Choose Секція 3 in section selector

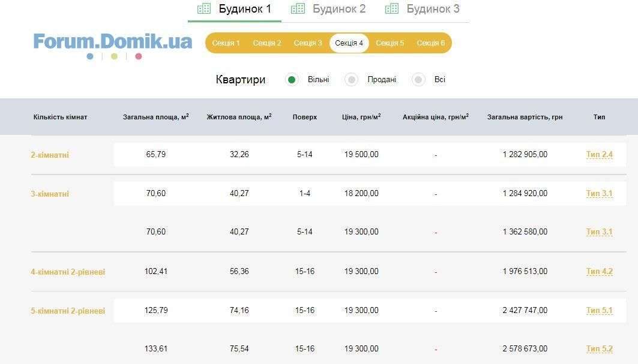point(308,43)
